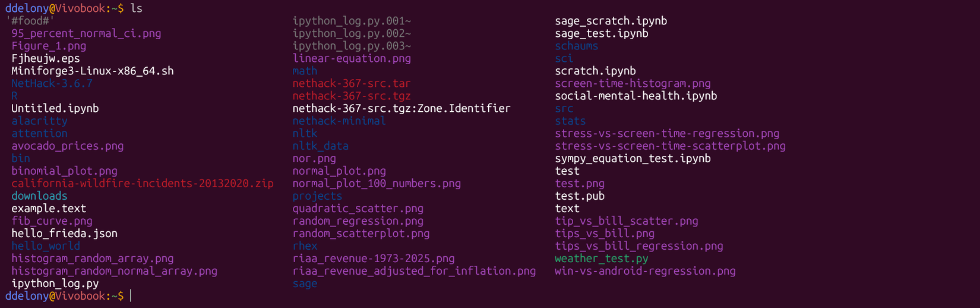Select sage_scratch.ipynb notebook name
The width and height of the screenshot is (980, 308).
(x=611, y=21)
